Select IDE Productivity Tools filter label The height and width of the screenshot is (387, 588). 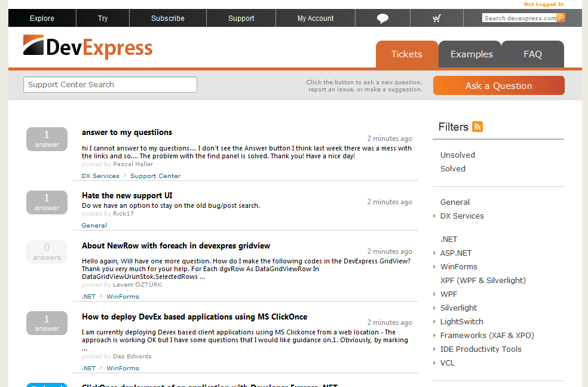tap(481, 349)
